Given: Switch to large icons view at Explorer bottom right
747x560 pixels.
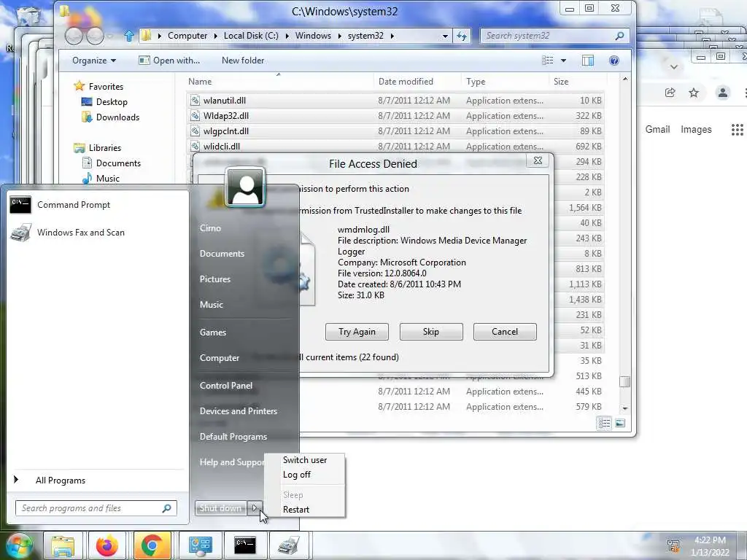Looking at the screenshot, I should click(x=620, y=424).
